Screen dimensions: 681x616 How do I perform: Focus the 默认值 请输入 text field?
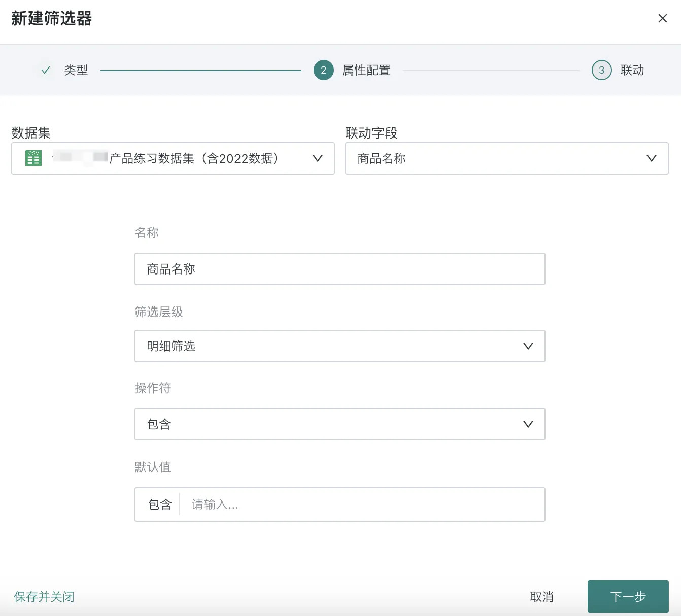click(360, 504)
